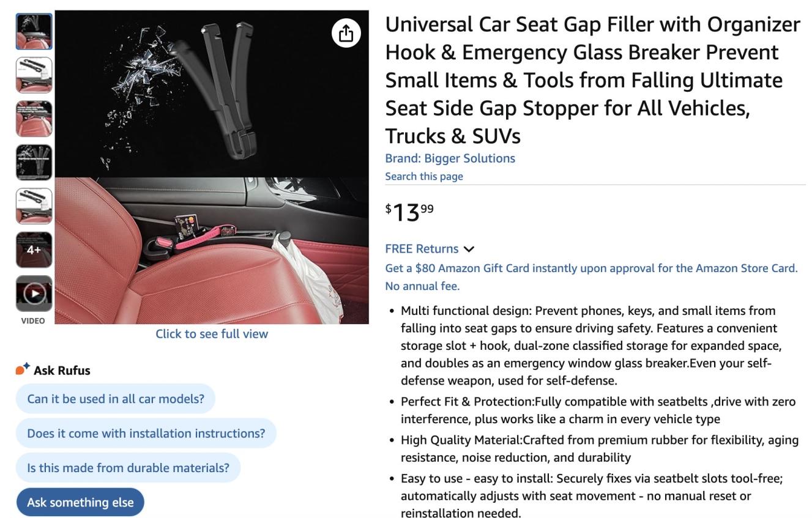Select the second gap filler thumbnail
The width and height of the screenshot is (812, 518).
point(34,75)
